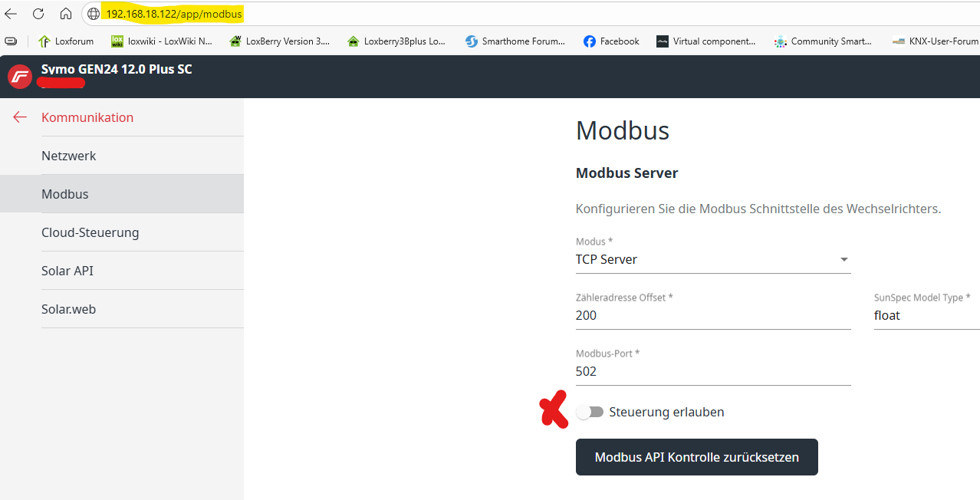Open the loxwiki - LoxWiki bookmark
Viewport: 980px width, 500px height.
(162, 41)
